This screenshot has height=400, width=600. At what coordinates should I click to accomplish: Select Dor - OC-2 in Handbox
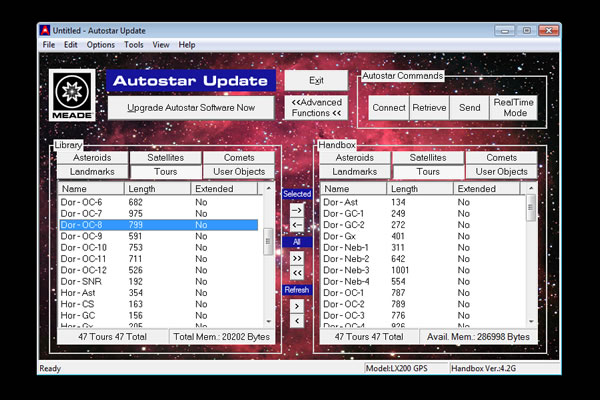click(421, 304)
